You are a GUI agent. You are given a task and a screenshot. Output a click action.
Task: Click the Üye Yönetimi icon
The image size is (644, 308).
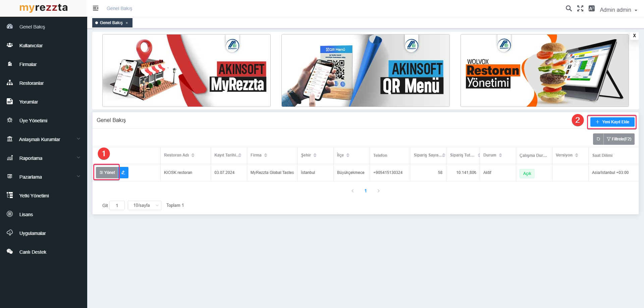10,120
